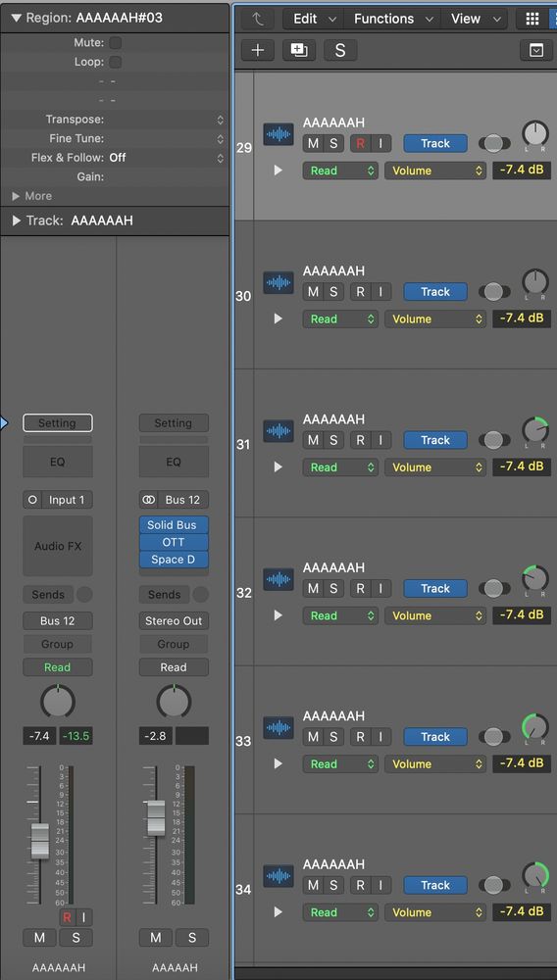Click the Solid Bus plugin slot
Screen dimensions: 557x980
pos(174,525)
